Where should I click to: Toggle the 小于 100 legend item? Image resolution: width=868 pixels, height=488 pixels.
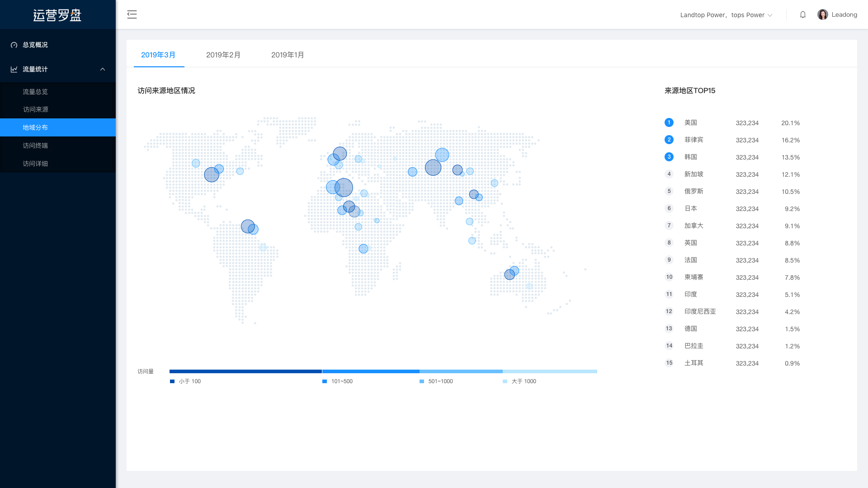185,381
